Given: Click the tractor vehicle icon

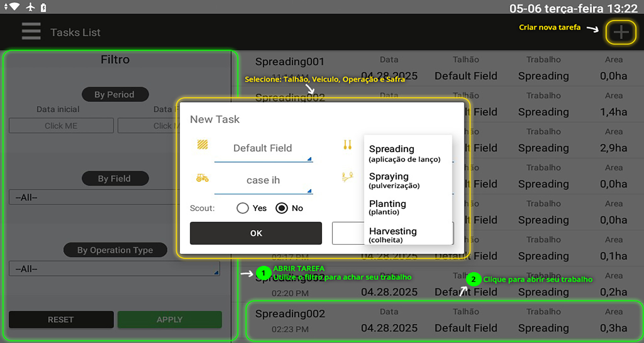Looking at the screenshot, I should [x=202, y=178].
